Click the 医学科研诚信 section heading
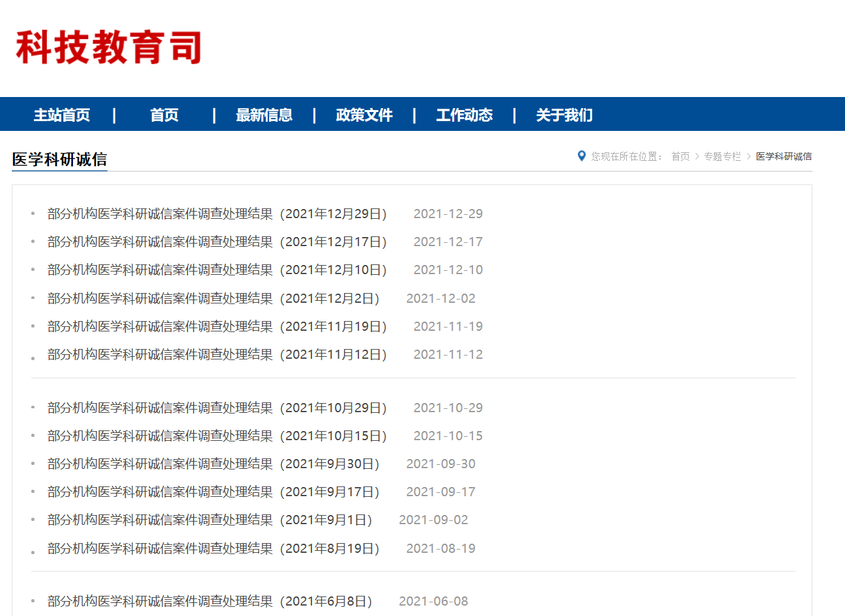Viewport: 845px width, 616px height. [x=59, y=159]
